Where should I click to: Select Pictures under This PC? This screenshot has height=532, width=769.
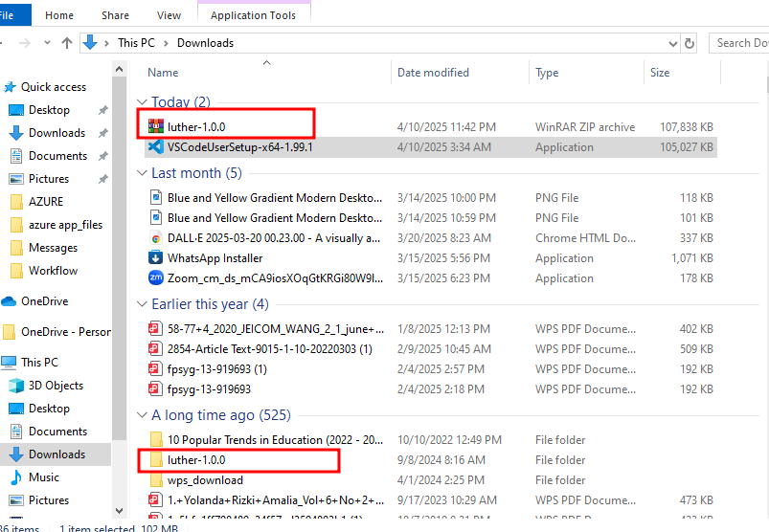pyautogui.click(x=49, y=500)
